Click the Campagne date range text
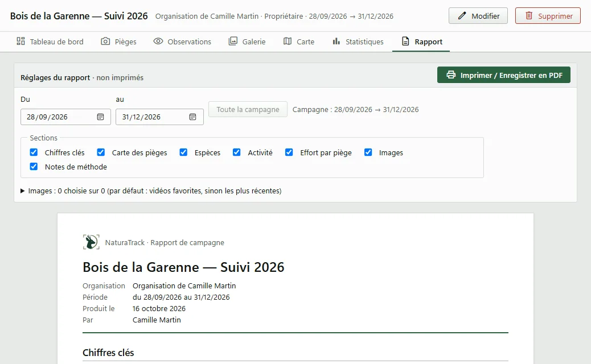The width and height of the screenshot is (591, 364). [355, 110]
